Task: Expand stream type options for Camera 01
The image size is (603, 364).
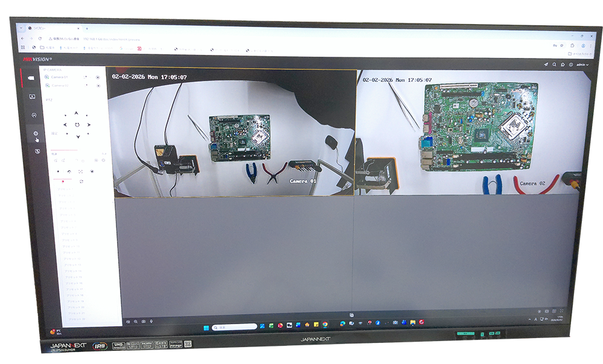Action: (x=86, y=77)
